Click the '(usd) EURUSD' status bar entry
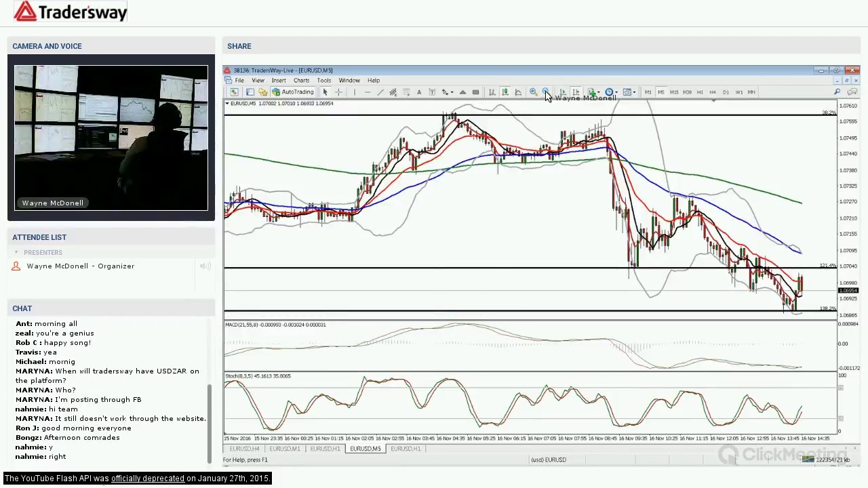Image resolution: width=868 pixels, height=488 pixels. (549, 460)
